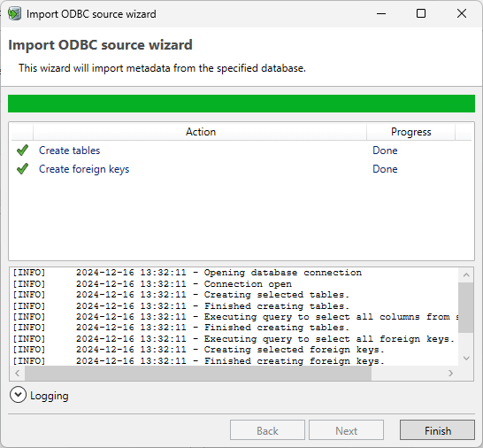Image resolution: width=483 pixels, height=448 pixels.
Task: Click the log scroll up arrow
Action: pos(466,275)
